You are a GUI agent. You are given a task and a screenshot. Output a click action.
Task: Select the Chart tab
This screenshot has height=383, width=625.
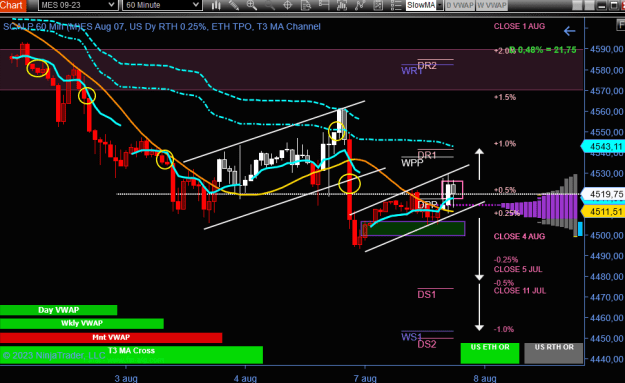click(12, 5)
